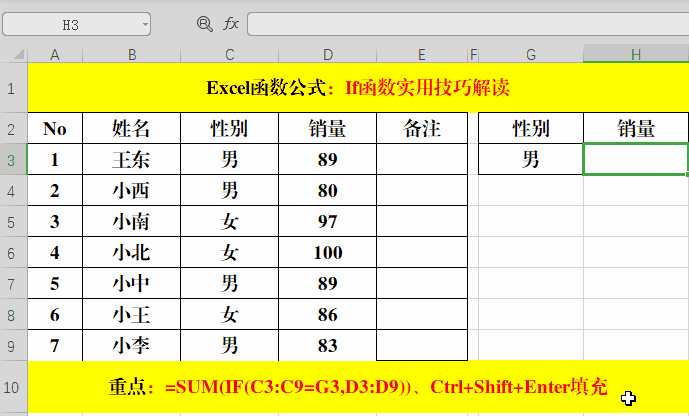The height and width of the screenshot is (416, 689).
Task: Click the sales value 86 cell
Action: click(327, 315)
